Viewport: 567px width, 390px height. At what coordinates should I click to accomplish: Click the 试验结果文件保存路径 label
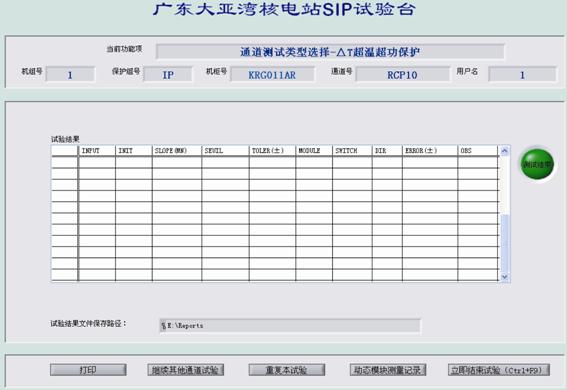tap(89, 323)
